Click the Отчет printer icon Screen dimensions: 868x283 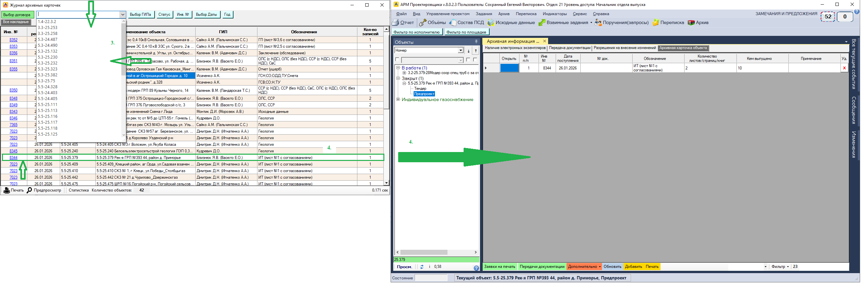tap(396, 23)
